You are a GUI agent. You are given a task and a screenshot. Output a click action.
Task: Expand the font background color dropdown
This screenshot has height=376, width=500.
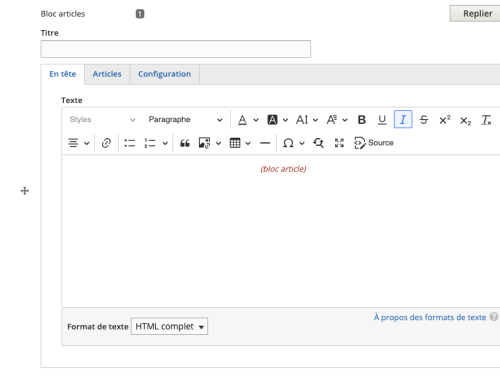[x=286, y=120]
